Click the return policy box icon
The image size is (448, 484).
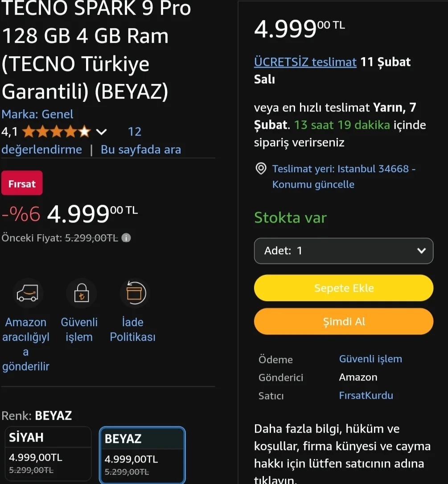point(134,293)
